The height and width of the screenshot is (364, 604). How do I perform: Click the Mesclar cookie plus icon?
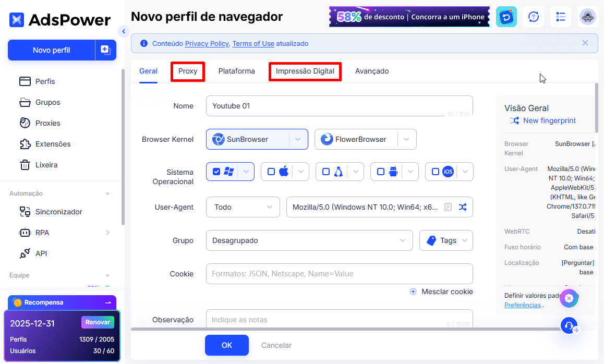point(413,292)
